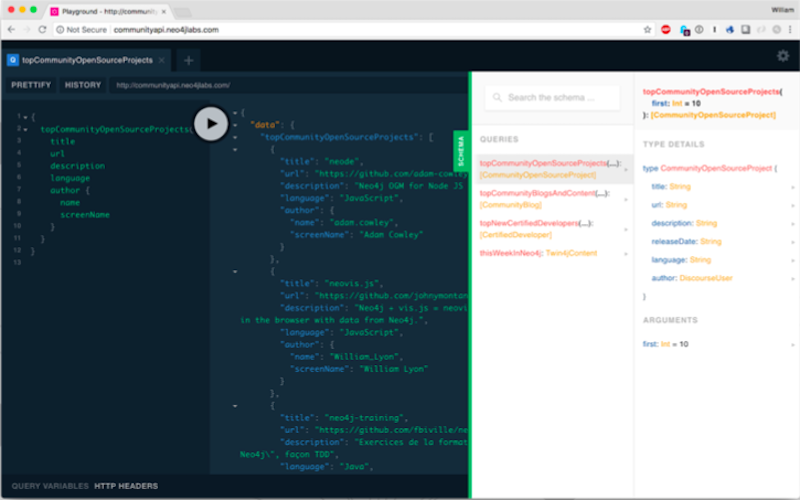Open query HISTORY

click(x=83, y=85)
